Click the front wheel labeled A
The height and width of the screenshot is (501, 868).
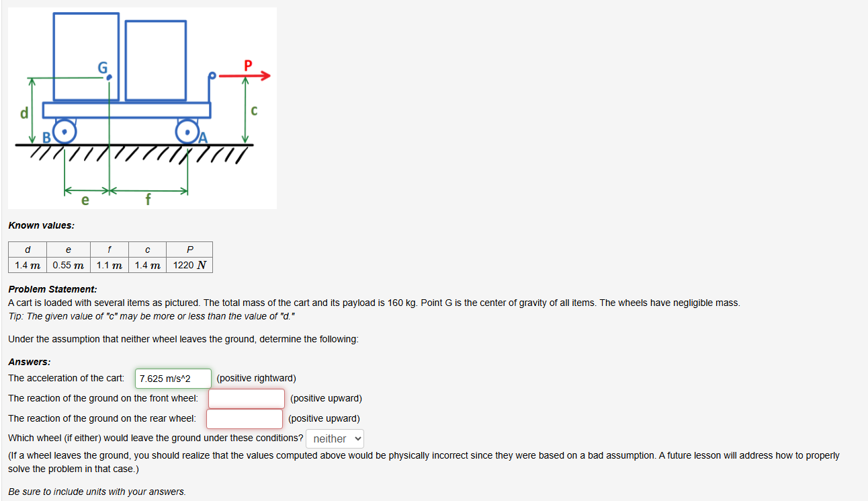(x=186, y=132)
